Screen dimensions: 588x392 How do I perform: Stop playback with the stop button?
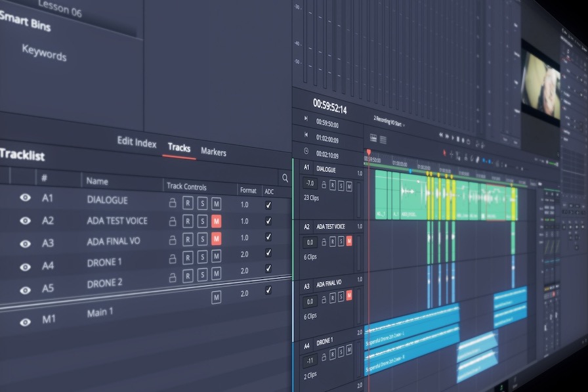[x=458, y=139]
